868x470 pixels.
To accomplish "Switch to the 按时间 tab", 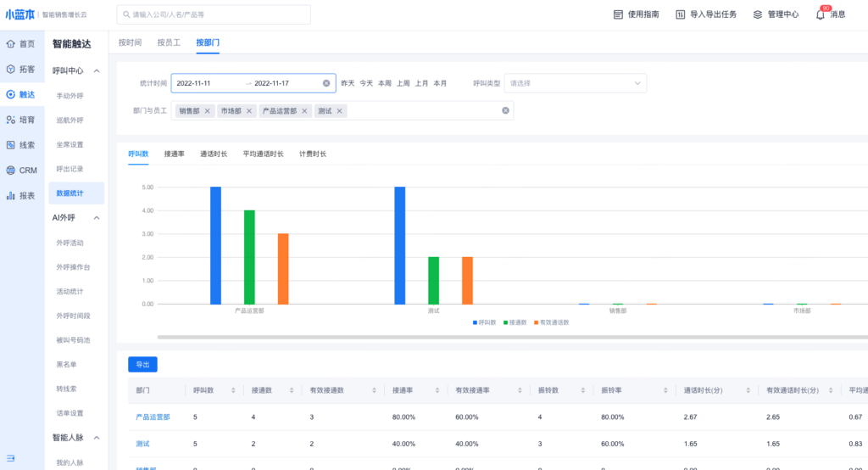I will [130, 42].
